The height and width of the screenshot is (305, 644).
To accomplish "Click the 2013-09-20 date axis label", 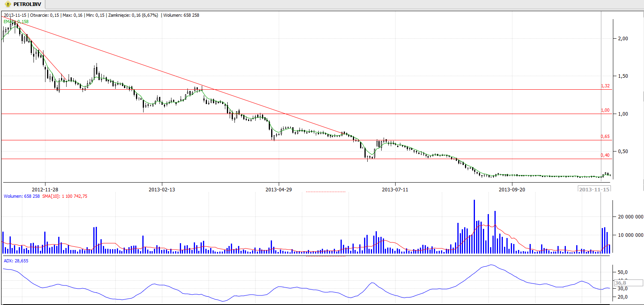I will 512,189.
